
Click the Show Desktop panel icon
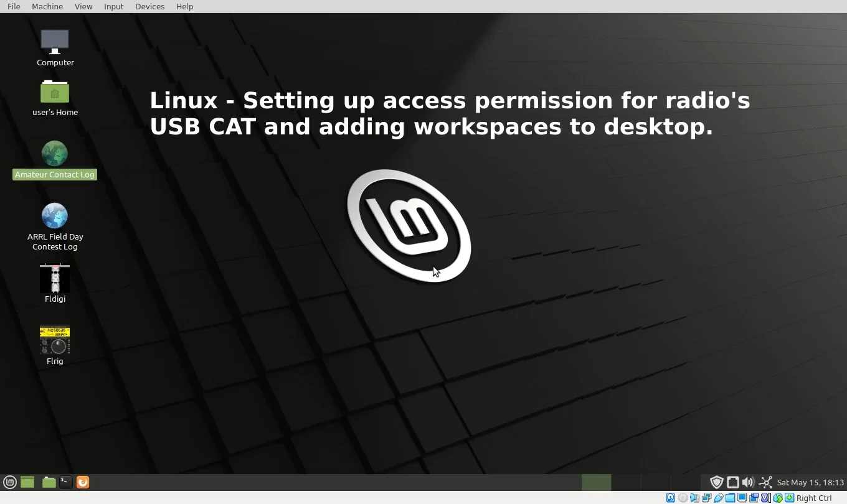(x=27, y=482)
